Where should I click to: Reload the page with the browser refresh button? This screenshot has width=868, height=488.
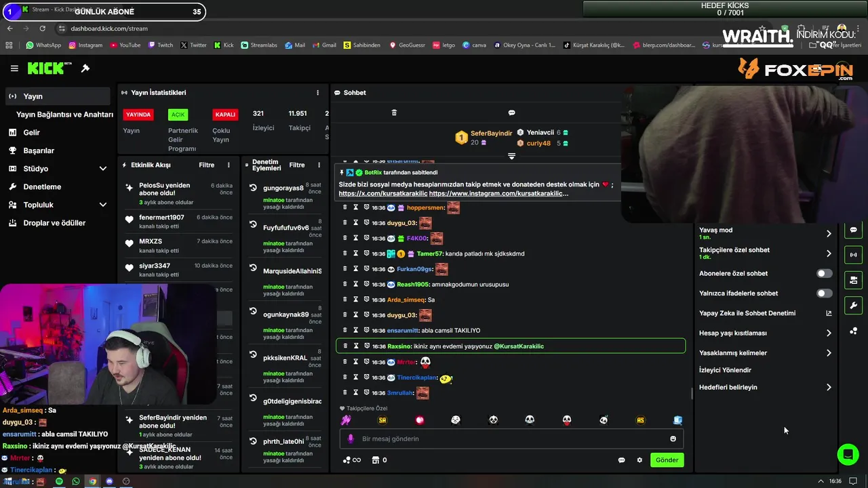(42, 28)
